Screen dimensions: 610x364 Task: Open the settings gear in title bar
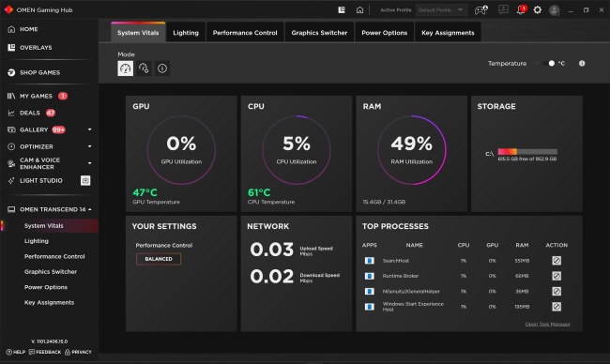tap(537, 10)
